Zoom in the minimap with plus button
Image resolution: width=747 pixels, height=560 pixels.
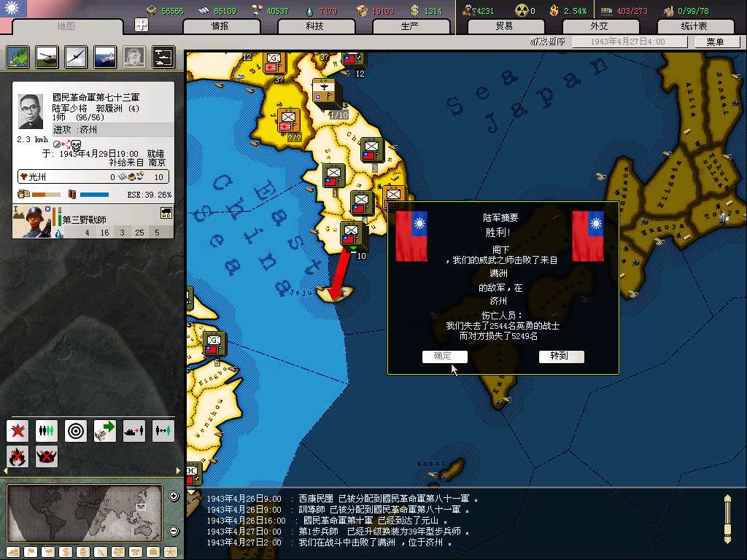pos(174,496)
